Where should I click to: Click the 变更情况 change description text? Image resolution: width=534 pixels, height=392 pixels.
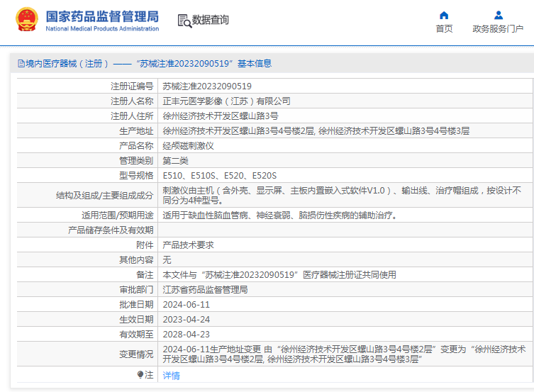click(345, 354)
